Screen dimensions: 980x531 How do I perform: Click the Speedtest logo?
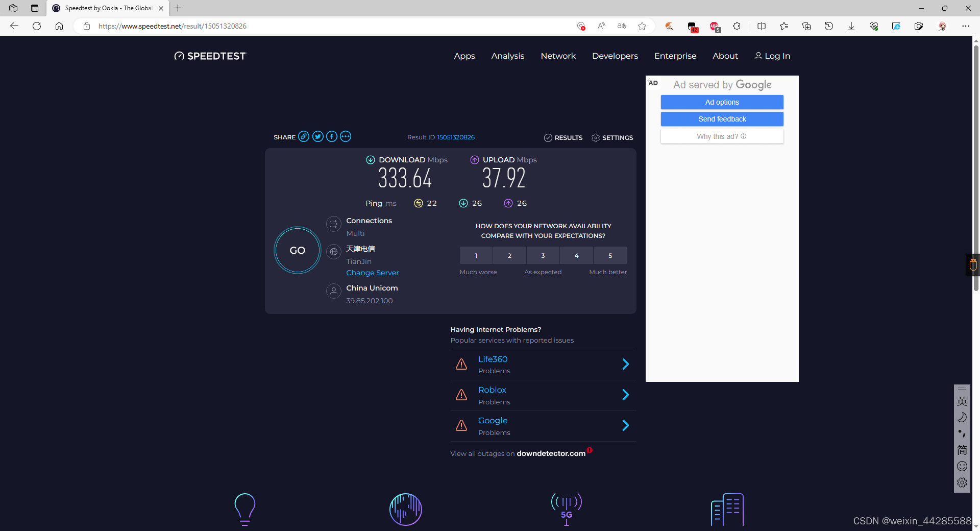click(x=210, y=56)
